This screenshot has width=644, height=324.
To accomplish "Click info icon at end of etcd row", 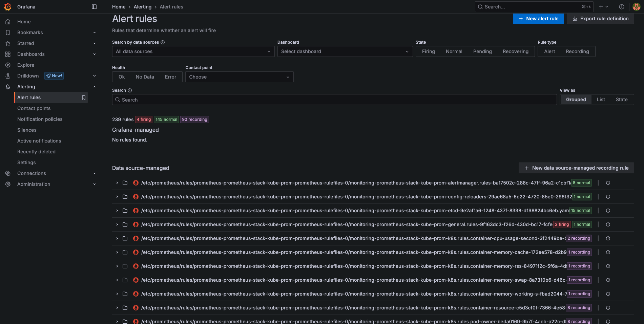I will point(608,211).
